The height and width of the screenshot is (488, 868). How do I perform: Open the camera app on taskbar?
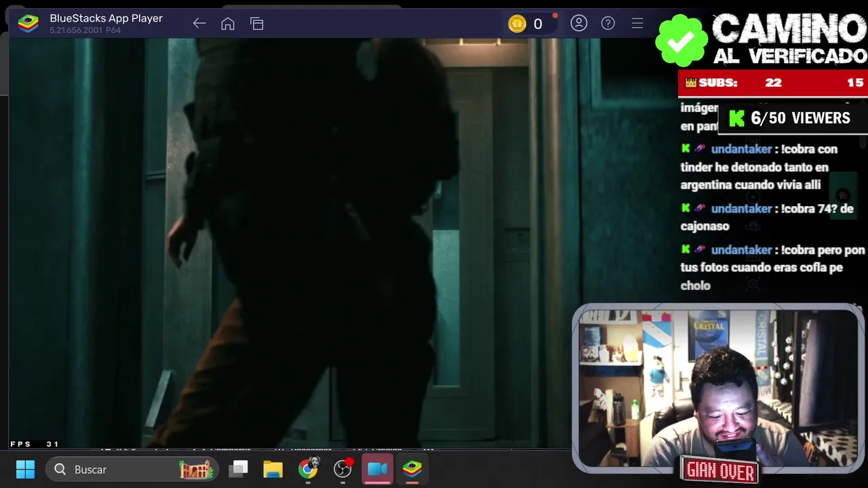(x=378, y=469)
